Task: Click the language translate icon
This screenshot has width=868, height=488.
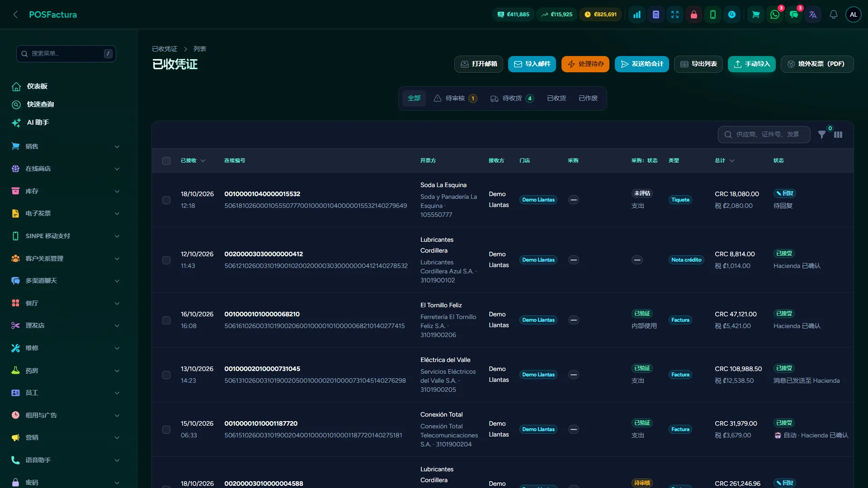Action: pos(813,14)
